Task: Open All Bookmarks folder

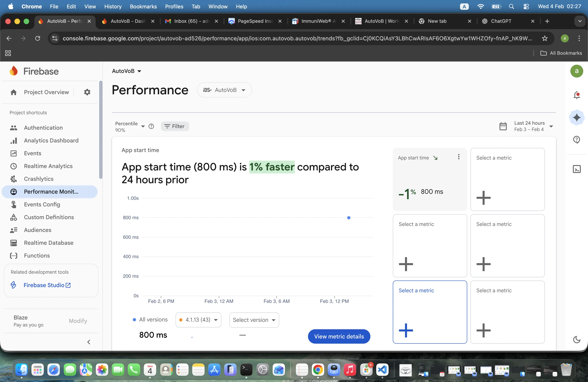Action: click(561, 53)
